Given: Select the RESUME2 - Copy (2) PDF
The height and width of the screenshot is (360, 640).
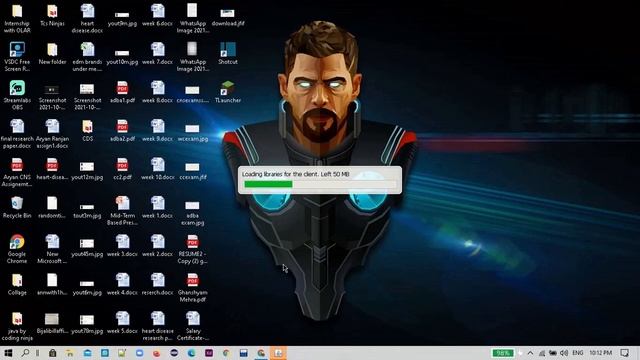Looking at the screenshot, I should (x=193, y=249).
